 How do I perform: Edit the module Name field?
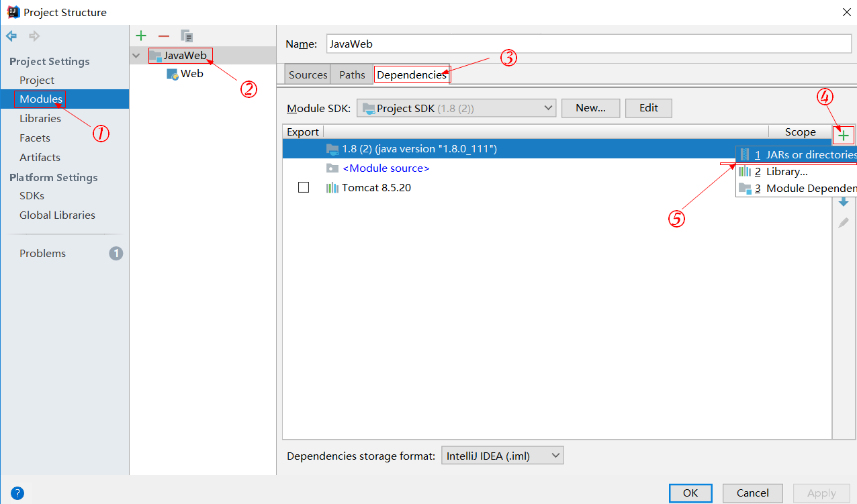[x=588, y=44]
